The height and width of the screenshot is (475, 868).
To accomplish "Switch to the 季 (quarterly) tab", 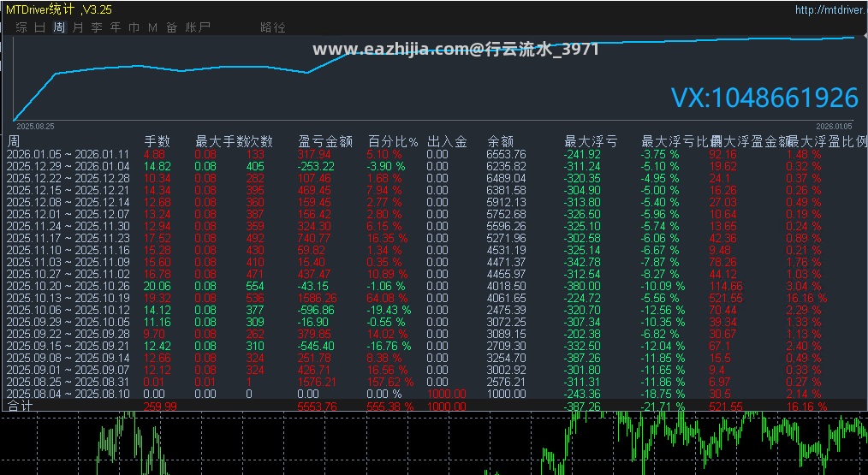I will [97, 27].
